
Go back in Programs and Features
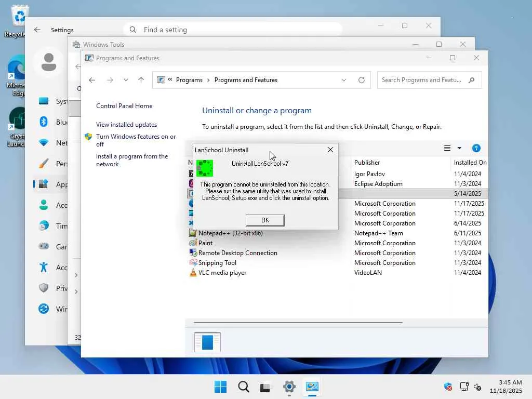click(91, 80)
